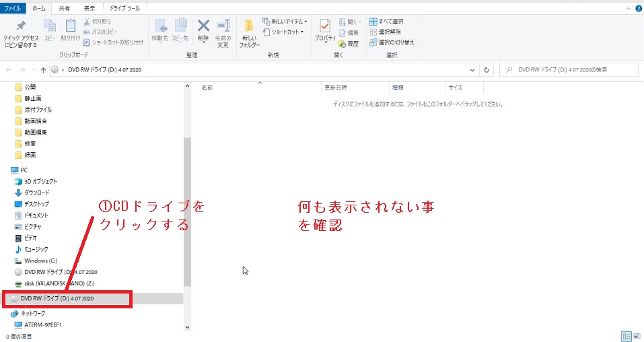Click the コピー icon in clipboard group

pyautogui.click(x=50, y=26)
